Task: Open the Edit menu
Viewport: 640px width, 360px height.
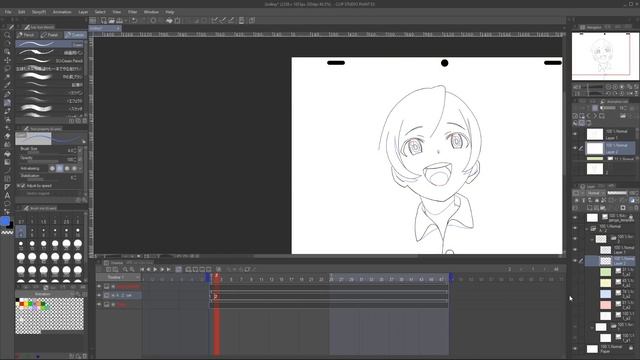Action: pyautogui.click(x=21, y=12)
